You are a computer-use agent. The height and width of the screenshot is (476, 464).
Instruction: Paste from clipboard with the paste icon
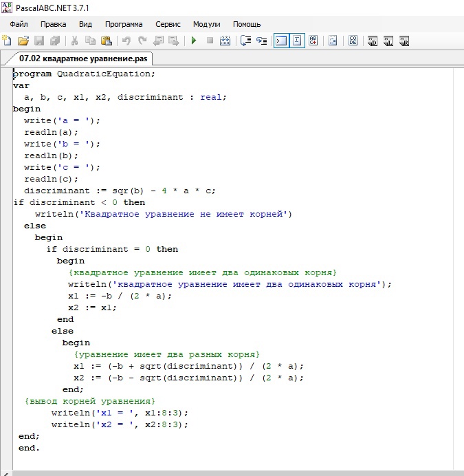(x=107, y=41)
